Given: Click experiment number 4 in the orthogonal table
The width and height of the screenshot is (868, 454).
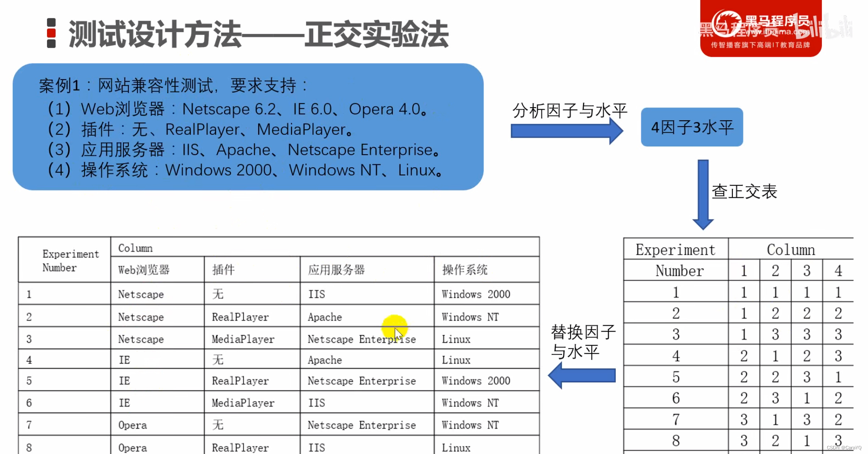Looking at the screenshot, I should click(x=676, y=355).
